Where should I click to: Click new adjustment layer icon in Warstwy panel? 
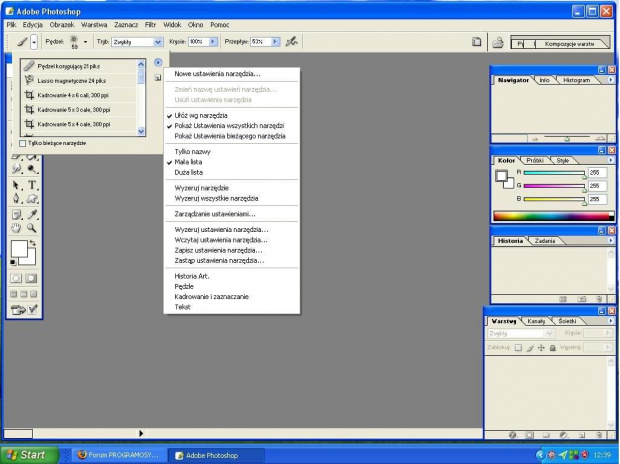(563, 435)
